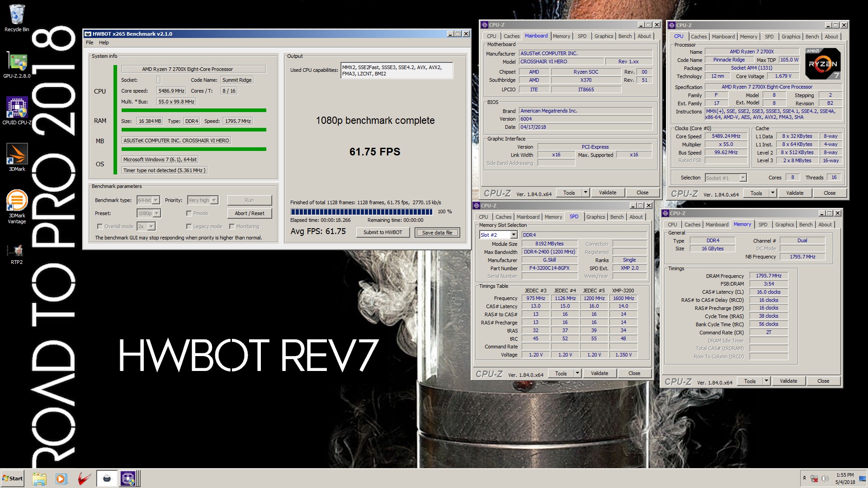
Task: Click the Run button in Benchmark parameters
Action: [249, 200]
